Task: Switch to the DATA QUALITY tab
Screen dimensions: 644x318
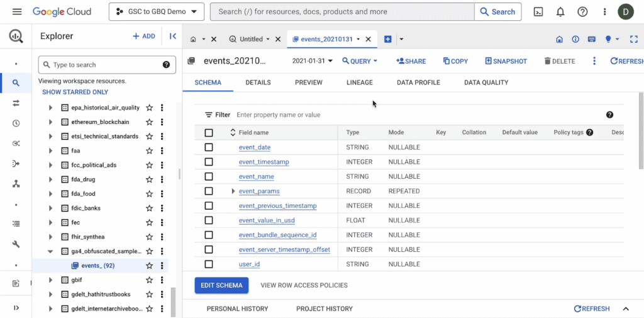Action: 486,82
